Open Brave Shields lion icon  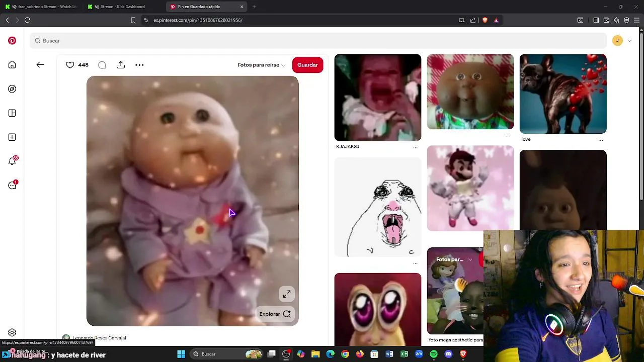pyautogui.click(x=485, y=20)
